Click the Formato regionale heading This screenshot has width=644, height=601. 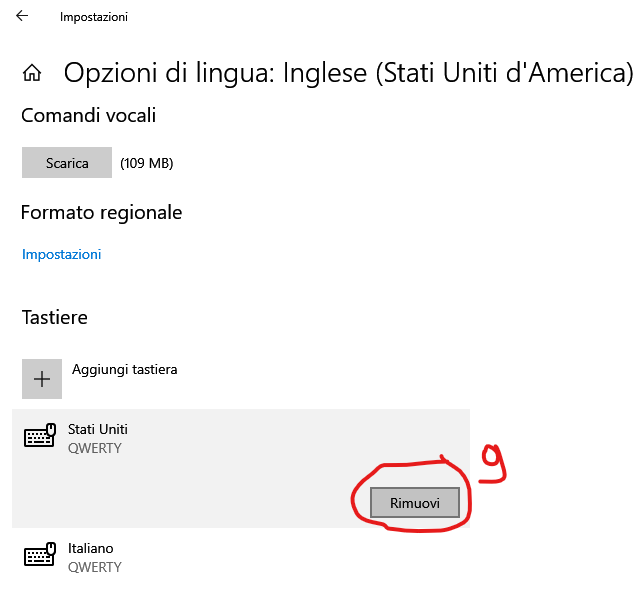point(101,212)
